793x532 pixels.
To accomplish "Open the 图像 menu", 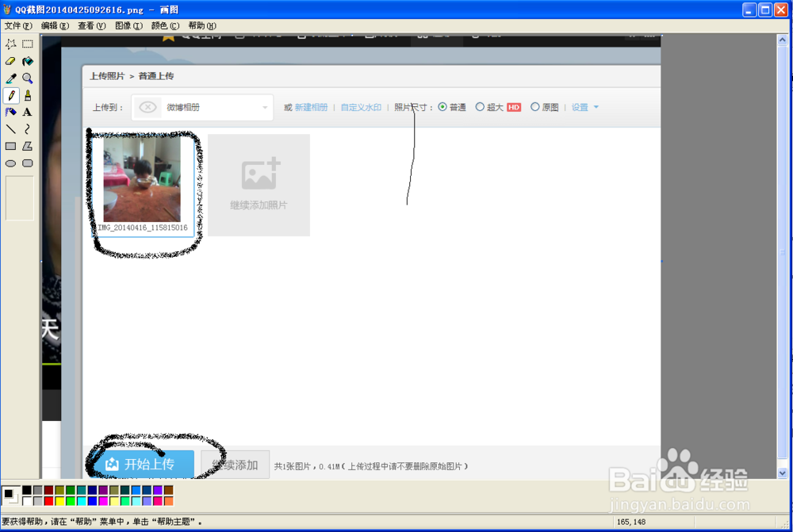I will pyautogui.click(x=128, y=26).
